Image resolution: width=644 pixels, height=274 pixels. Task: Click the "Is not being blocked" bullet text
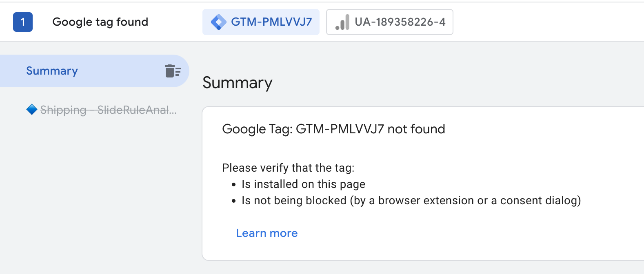(294, 201)
